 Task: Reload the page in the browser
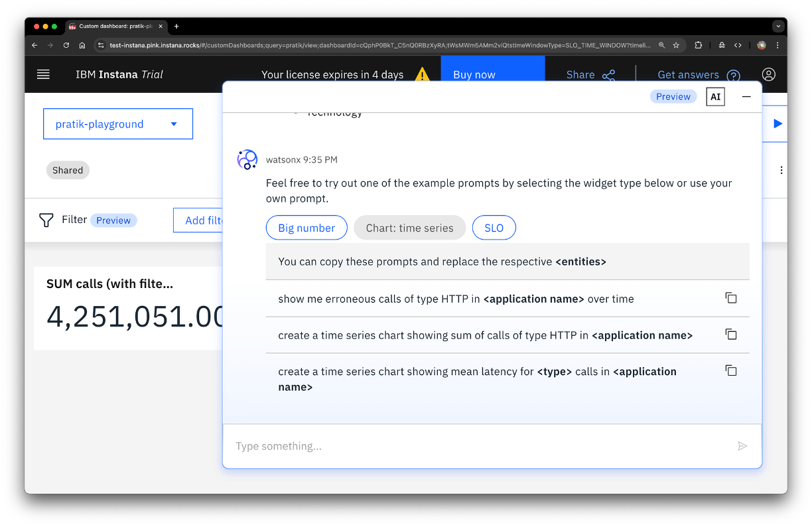point(66,45)
